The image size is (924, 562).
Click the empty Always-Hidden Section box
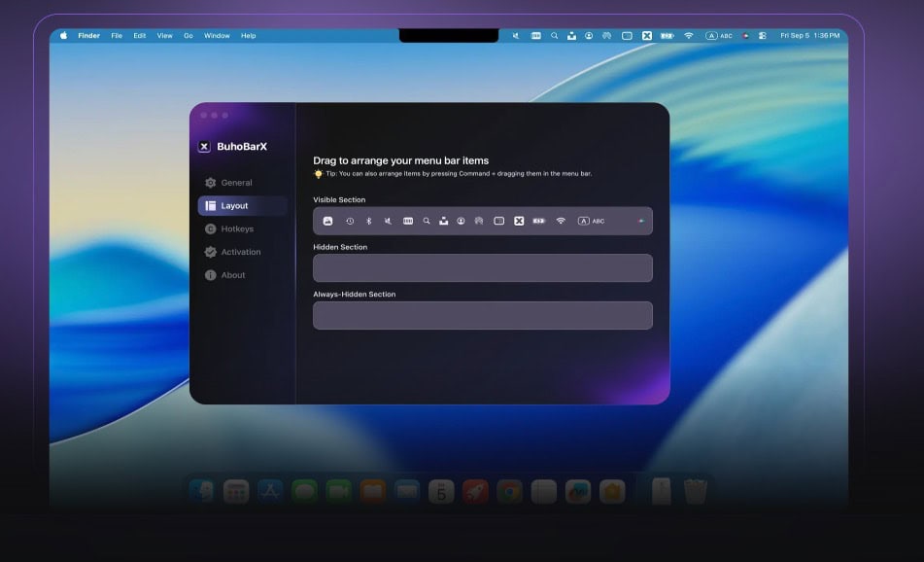[x=482, y=315]
